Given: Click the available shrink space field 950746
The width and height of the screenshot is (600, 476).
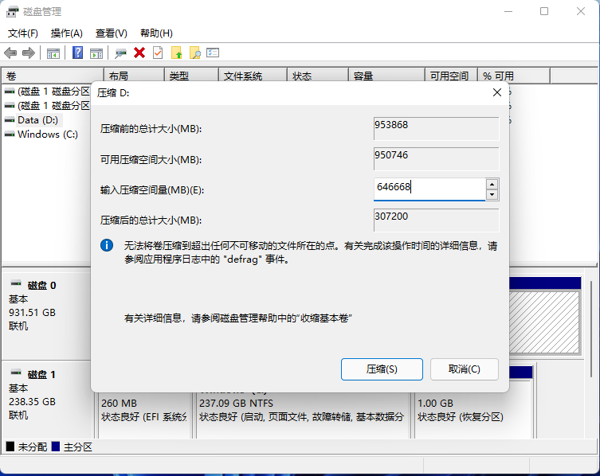Looking at the screenshot, I should coord(436,159).
